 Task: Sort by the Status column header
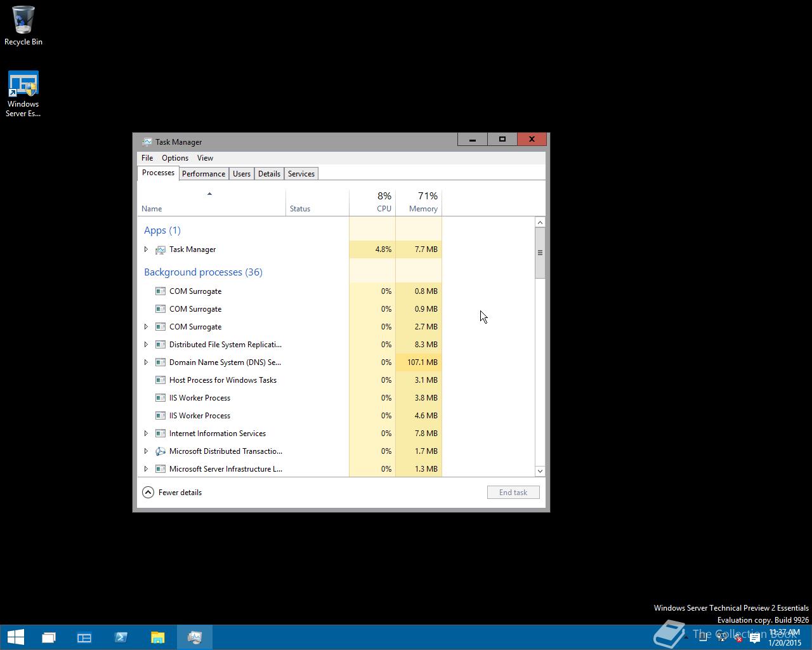coord(317,202)
